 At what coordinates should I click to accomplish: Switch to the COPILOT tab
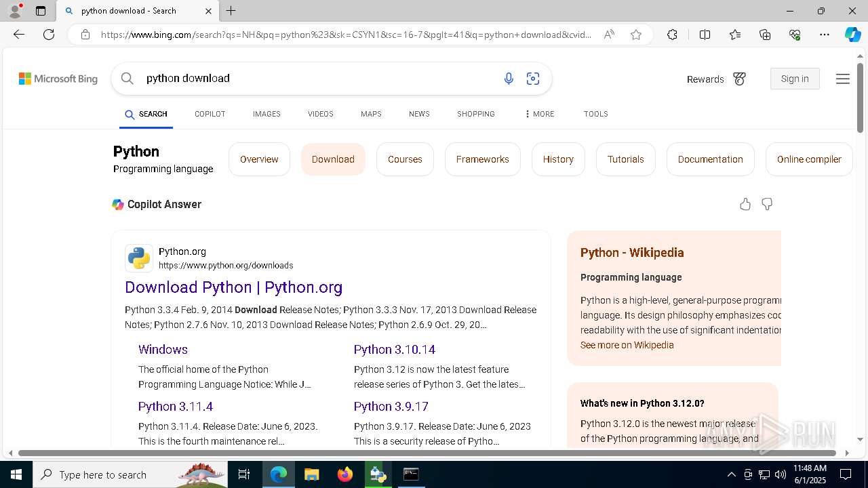coord(210,114)
